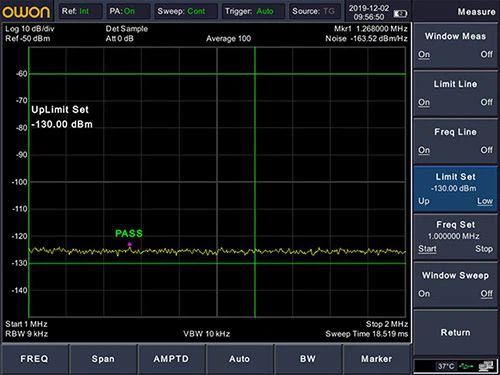
Task: Click the -130.00 dBm overlay value in graph
Action: [62, 125]
